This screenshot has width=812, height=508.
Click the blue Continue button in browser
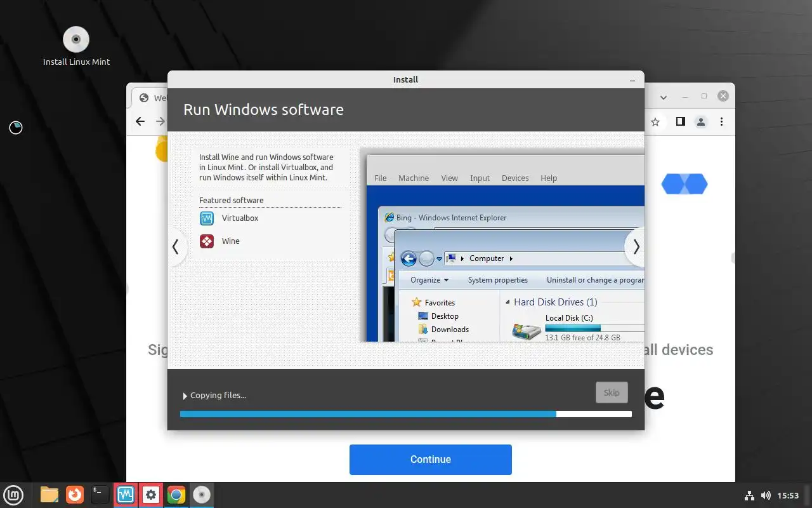(x=431, y=459)
